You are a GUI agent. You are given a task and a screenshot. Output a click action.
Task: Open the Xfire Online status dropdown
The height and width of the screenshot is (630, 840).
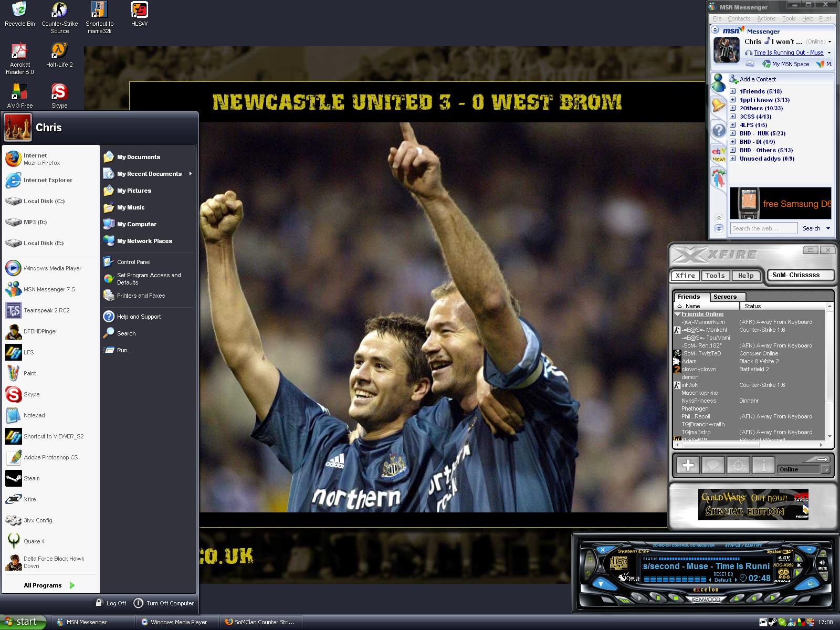[825, 469]
